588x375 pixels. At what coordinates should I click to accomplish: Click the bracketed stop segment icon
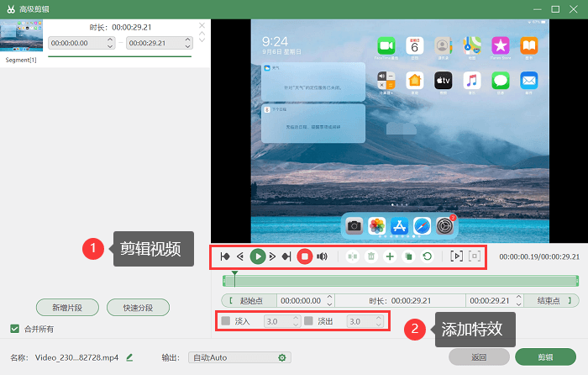475,256
